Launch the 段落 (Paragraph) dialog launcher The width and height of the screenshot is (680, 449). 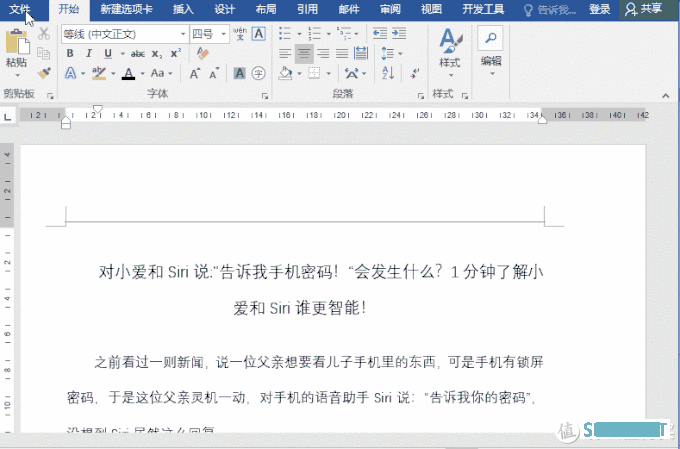click(x=421, y=96)
